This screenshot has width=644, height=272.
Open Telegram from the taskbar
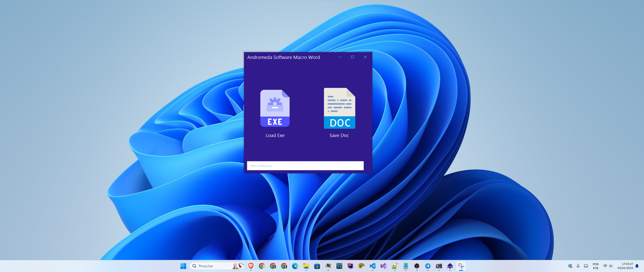pos(428,266)
